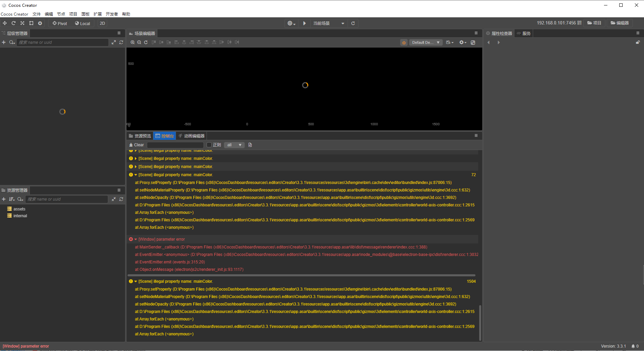Refresh the hierarchy panel
Screen dimensions: 644x351
click(x=121, y=42)
